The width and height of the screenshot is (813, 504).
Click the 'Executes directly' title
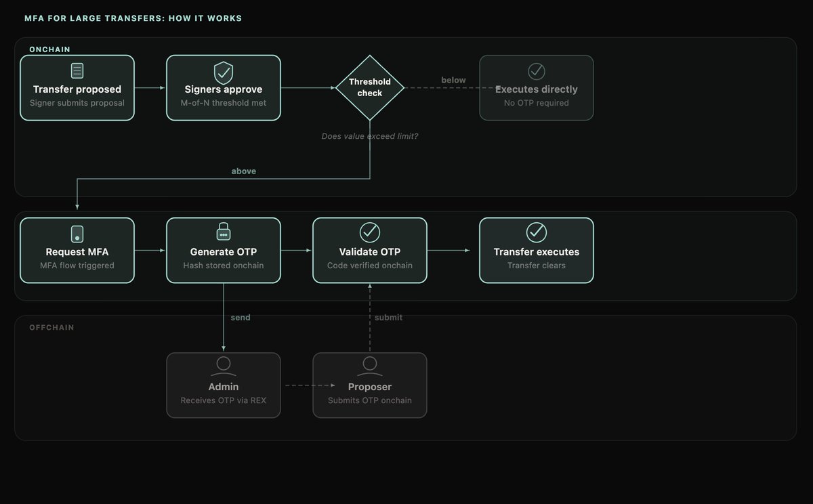pos(537,89)
